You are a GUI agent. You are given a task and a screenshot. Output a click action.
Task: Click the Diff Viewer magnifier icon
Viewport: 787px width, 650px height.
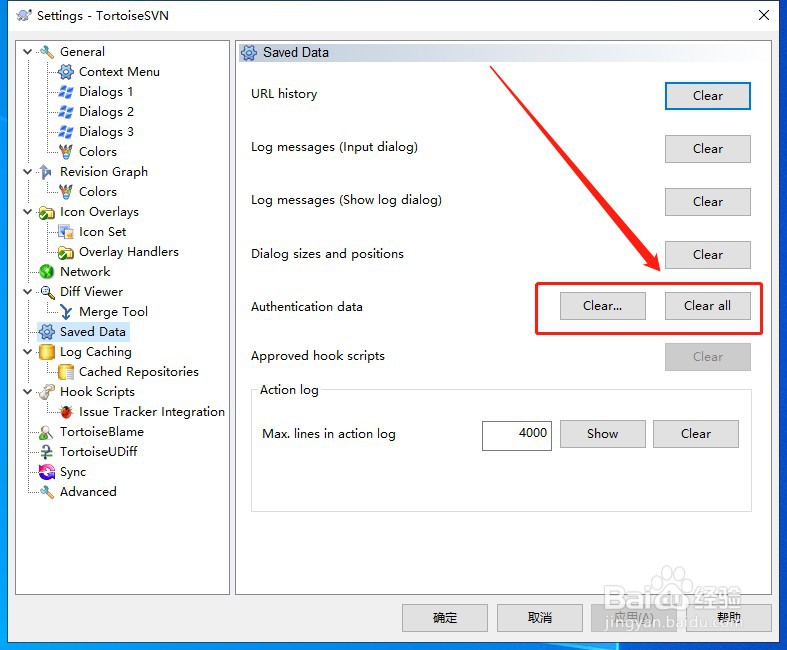click(x=47, y=292)
